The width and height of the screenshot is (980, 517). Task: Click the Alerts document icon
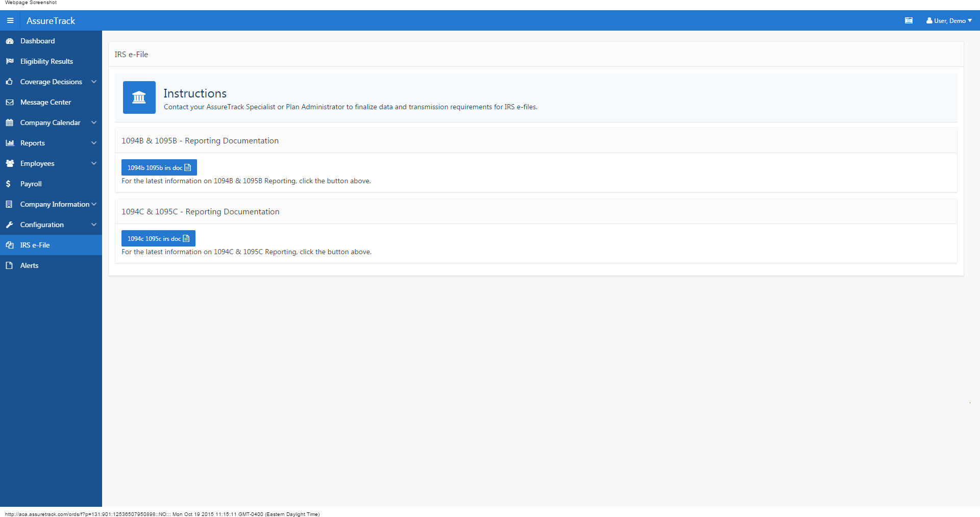click(9, 266)
